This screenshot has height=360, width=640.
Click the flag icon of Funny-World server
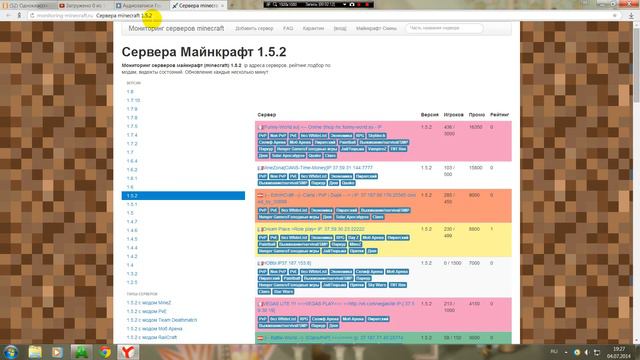(260, 127)
